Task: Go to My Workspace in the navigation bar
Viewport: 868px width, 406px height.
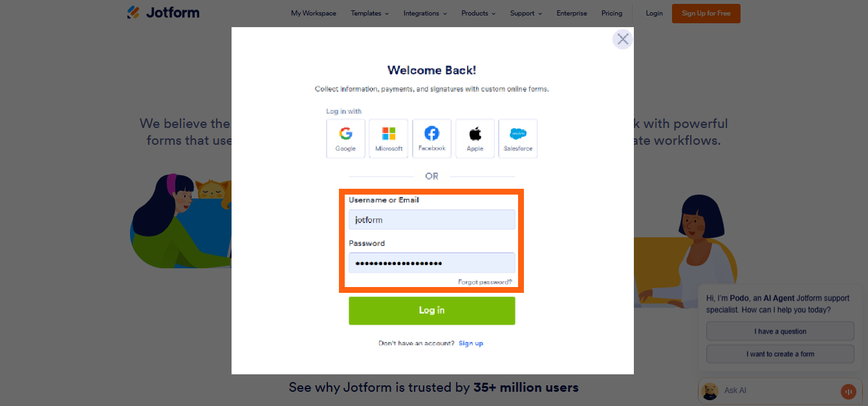Action: (314, 13)
